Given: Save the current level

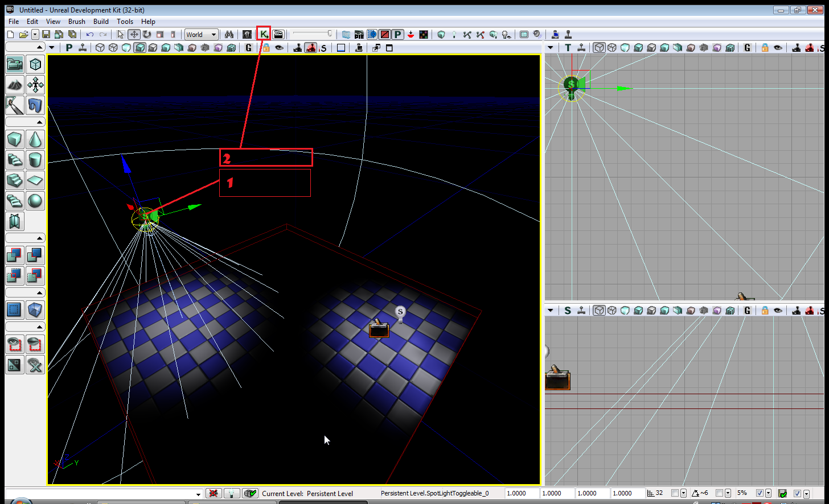Looking at the screenshot, I should (x=46, y=35).
